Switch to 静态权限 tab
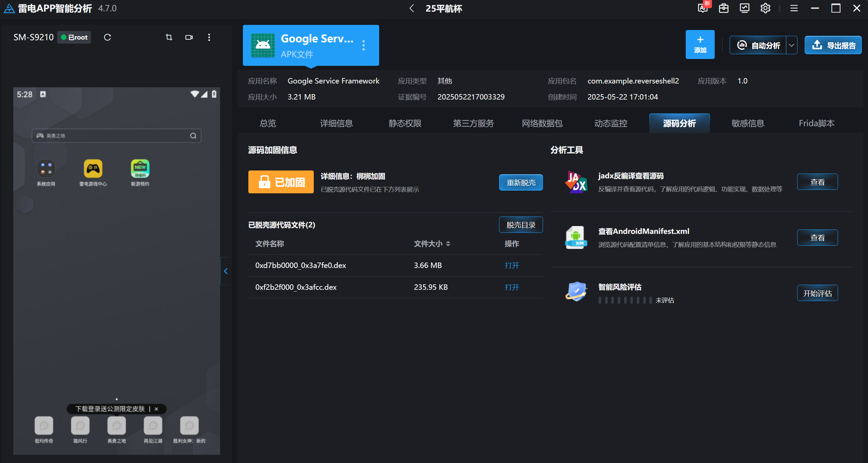This screenshot has width=868, height=463. click(x=405, y=123)
